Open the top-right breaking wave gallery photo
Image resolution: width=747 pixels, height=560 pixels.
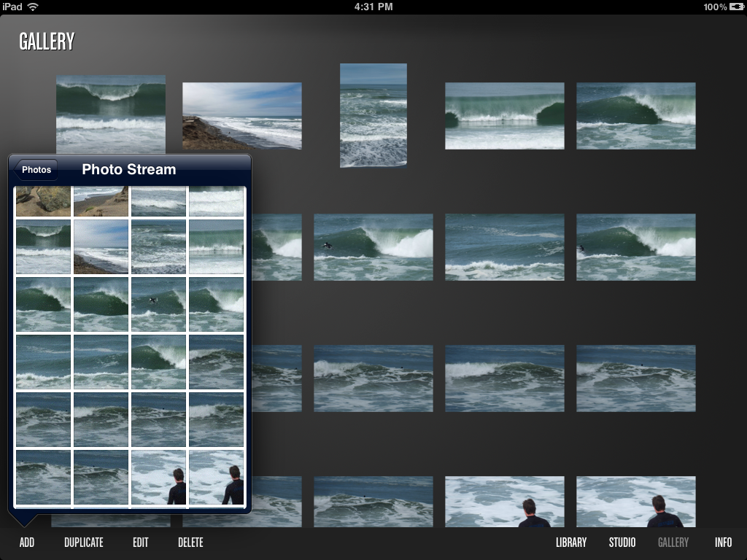(x=635, y=116)
